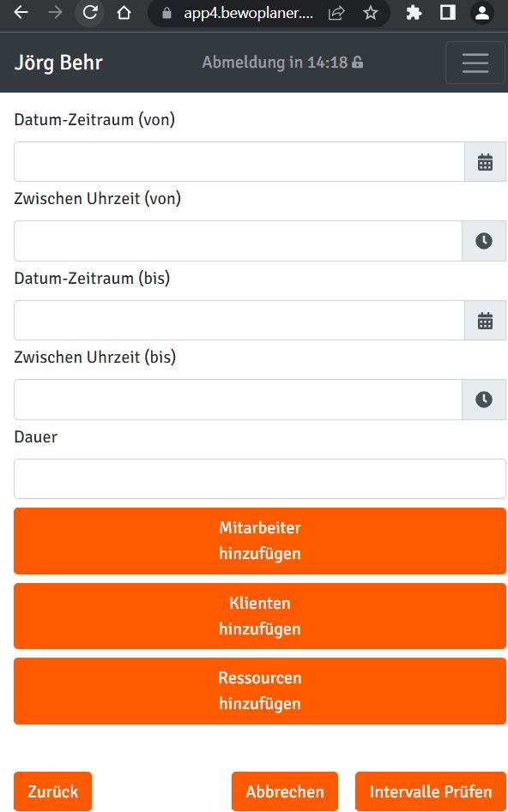Click the Jörg Behr brand link
The height and width of the screenshot is (812, 508).
pos(58,63)
